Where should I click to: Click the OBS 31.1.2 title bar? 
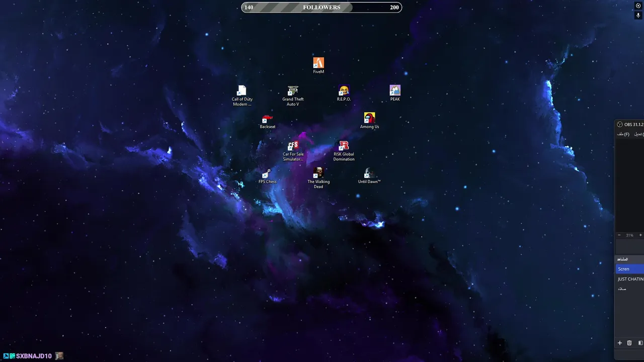[630, 125]
